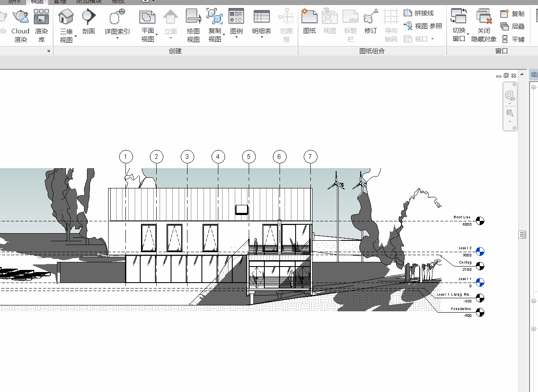The width and height of the screenshot is (538, 392).
Task: Open the 切换窗口 dropdown arrow
Action: (468, 35)
